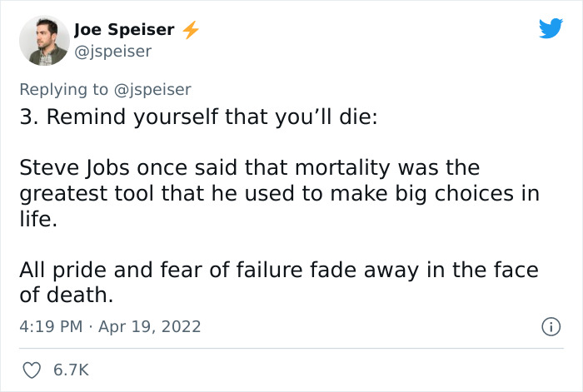Click the words "Steve Jobs" in the tweet

(x=68, y=168)
